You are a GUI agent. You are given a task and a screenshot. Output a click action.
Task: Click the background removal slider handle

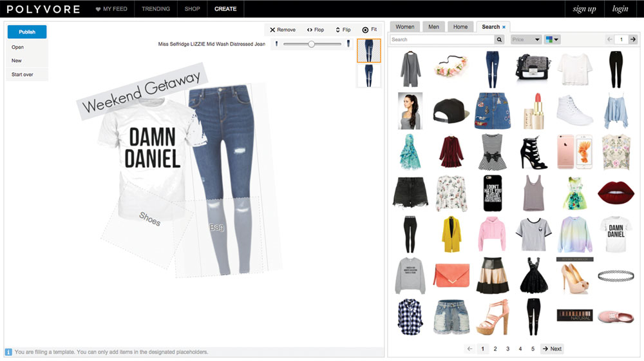tap(311, 44)
